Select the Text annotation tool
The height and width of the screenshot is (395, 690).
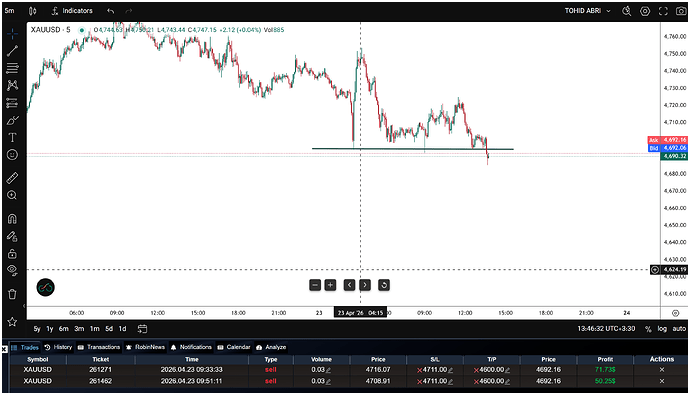pyautogui.click(x=12, y=137)
